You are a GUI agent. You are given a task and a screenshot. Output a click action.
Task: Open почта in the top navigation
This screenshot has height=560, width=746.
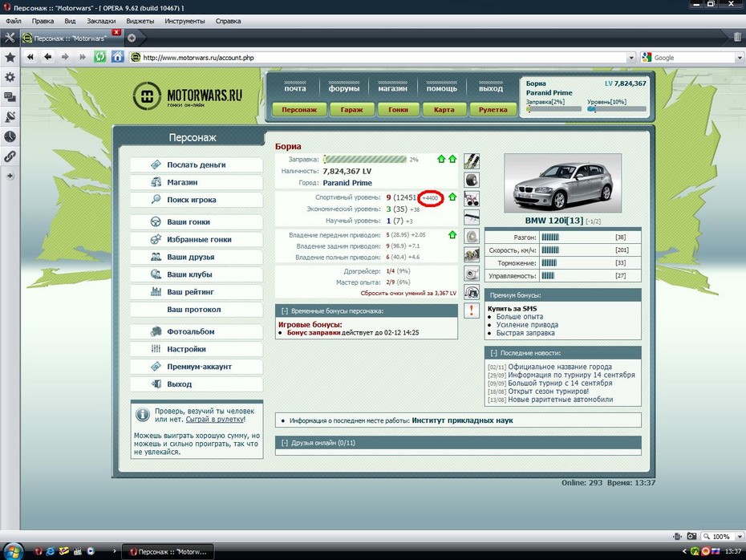(x=295, y=88)
